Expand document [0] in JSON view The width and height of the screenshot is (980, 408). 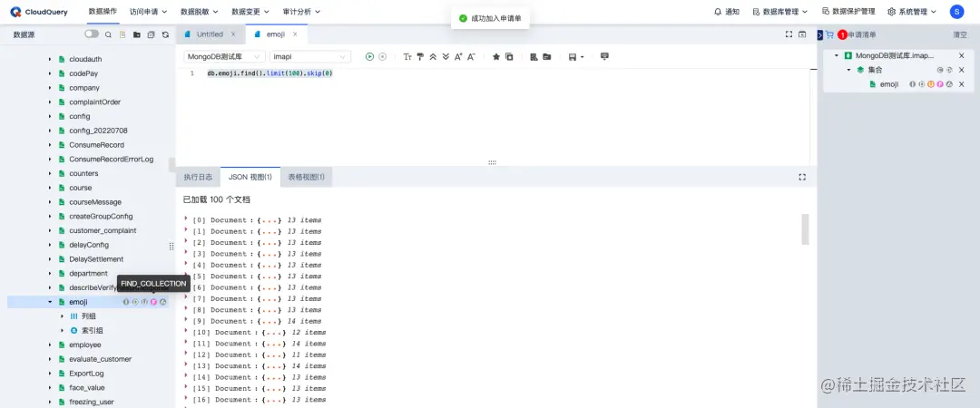click(x=186, y=219)
